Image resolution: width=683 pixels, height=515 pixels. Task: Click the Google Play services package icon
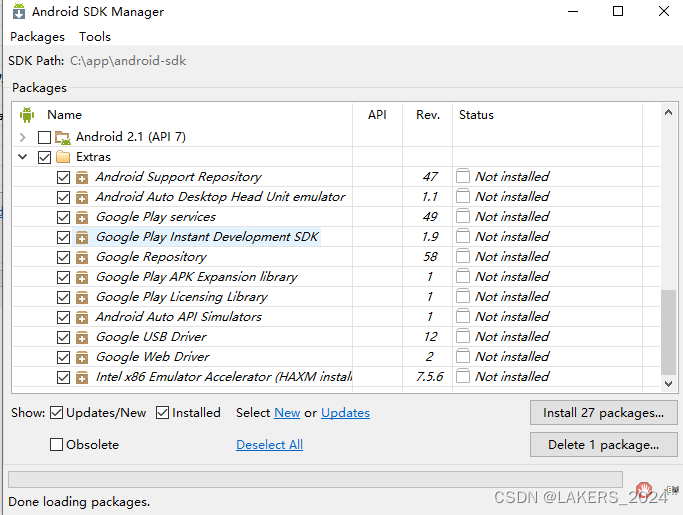click(82, 217)
